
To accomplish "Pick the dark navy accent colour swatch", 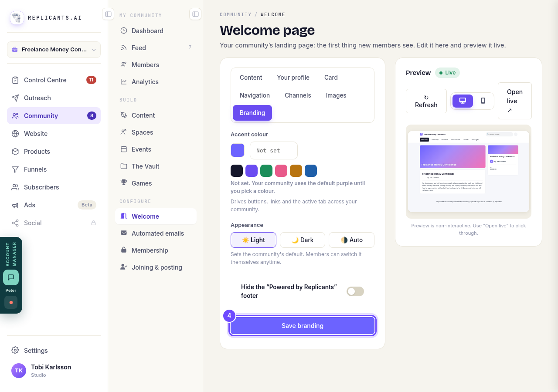I will pyautogui.click(x=237, y=171).
